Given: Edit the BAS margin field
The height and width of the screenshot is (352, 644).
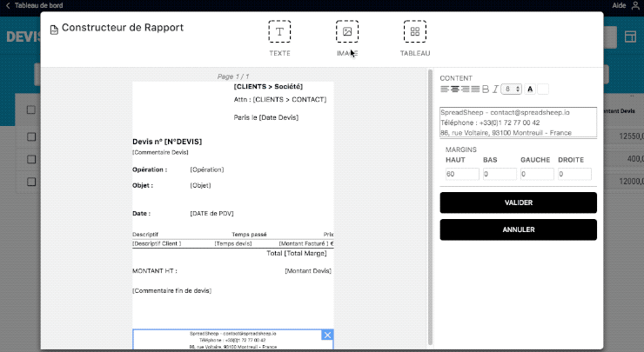Looking at the screenshot, I should pos(500,174).
